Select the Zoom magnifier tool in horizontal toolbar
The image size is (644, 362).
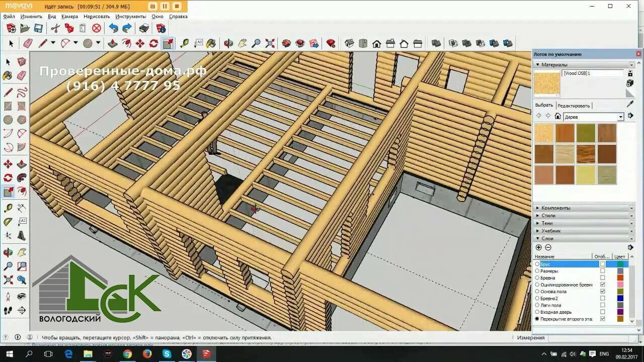pos(256,43)
